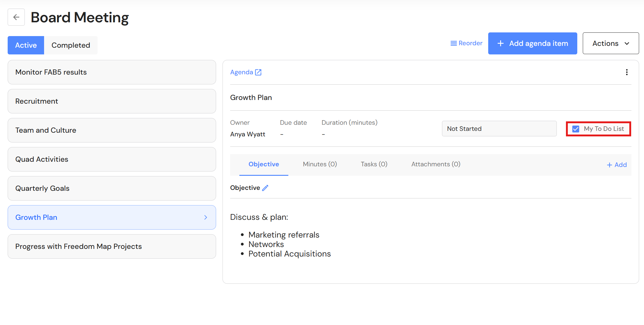Switch to the Active filter
This screenshot has width=644, height=325.
tap(26, 45)
